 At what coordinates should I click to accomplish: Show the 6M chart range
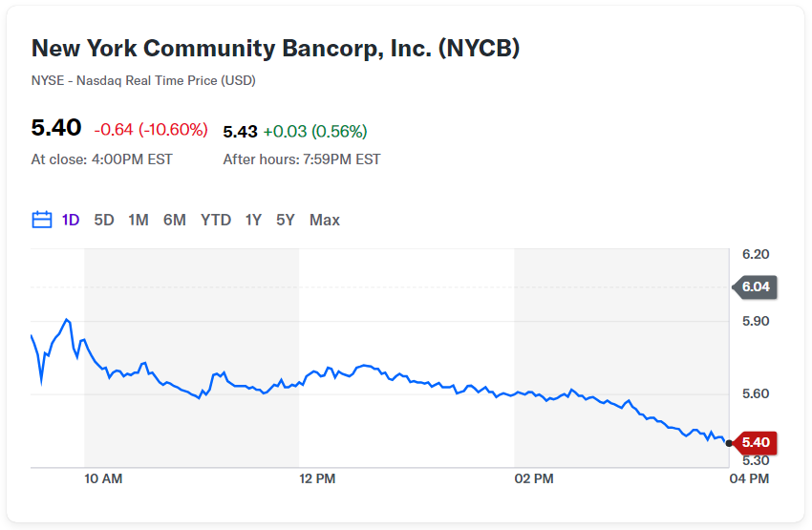click(x=175, y=220)
